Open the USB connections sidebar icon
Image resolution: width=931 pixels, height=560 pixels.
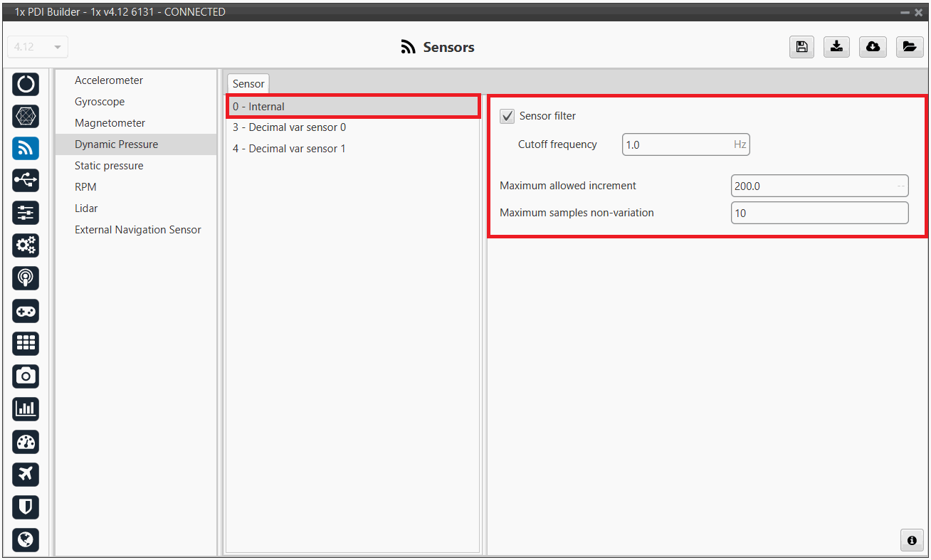click(x=26, y=181)
